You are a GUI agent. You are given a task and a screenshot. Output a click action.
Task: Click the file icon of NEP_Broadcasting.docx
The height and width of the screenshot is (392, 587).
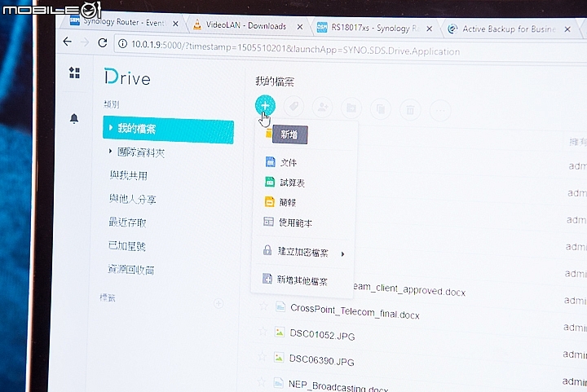pyautogui.click(x=278, y=383)
